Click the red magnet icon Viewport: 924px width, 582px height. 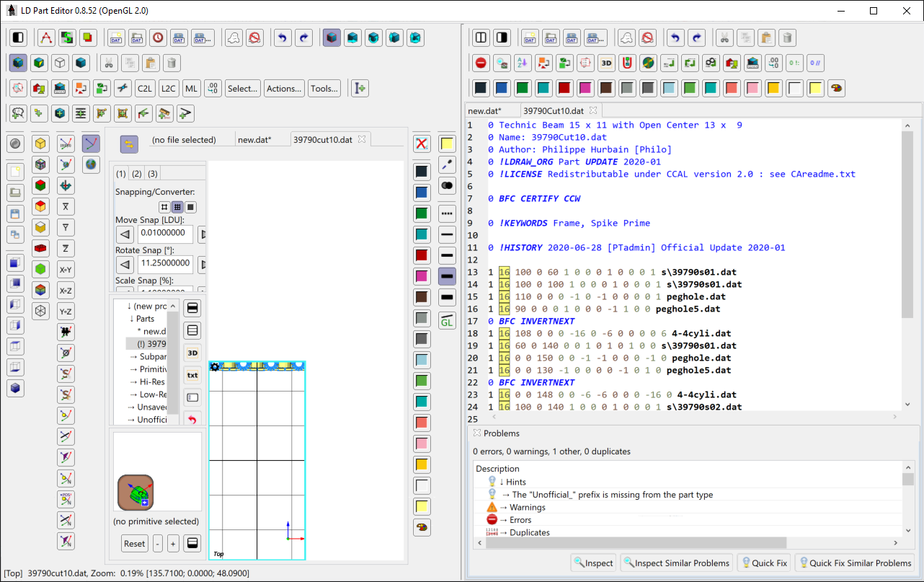pos(628,63)
